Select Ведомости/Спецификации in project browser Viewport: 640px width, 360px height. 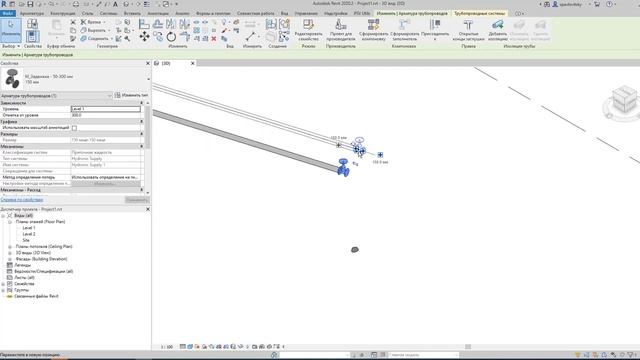point(44,271)
